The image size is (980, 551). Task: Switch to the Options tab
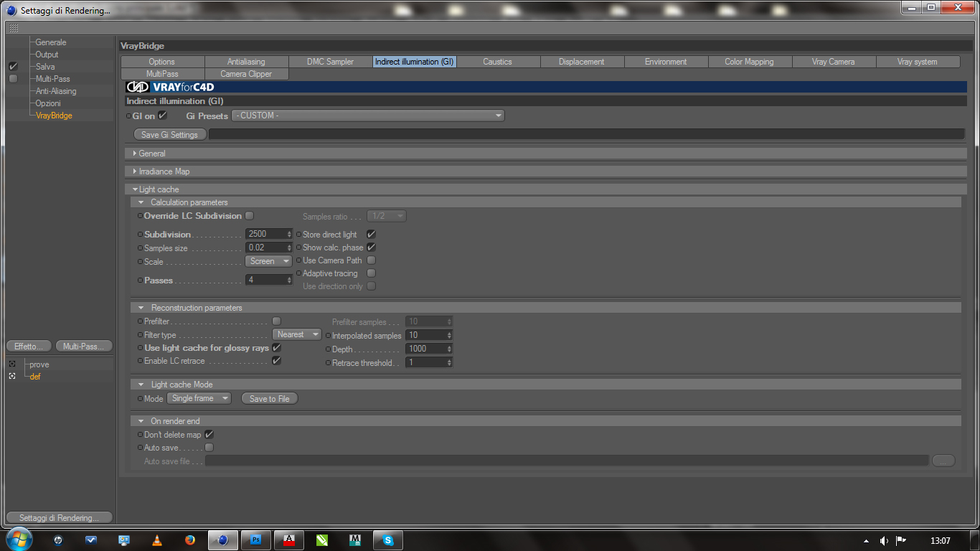[162, 62]
